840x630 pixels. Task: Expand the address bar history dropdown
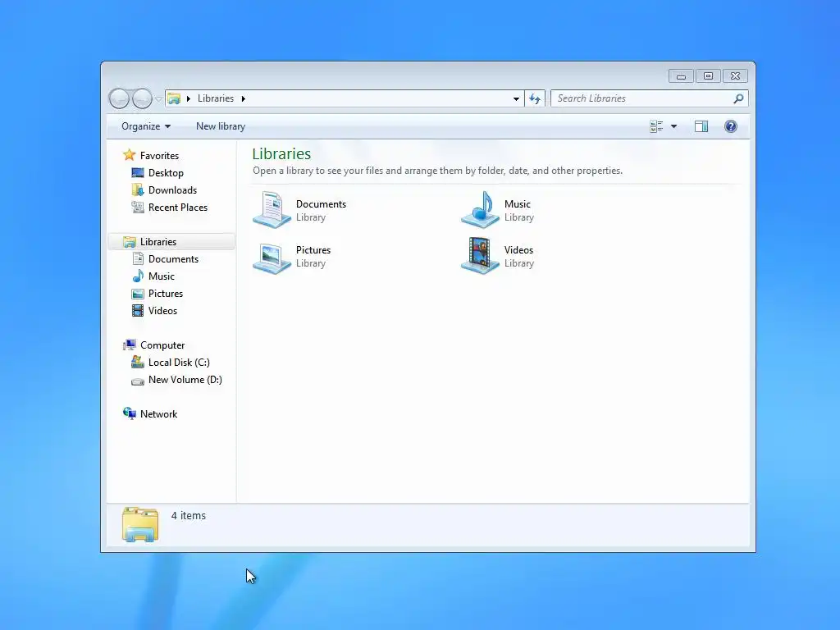(x=516, y=98)
